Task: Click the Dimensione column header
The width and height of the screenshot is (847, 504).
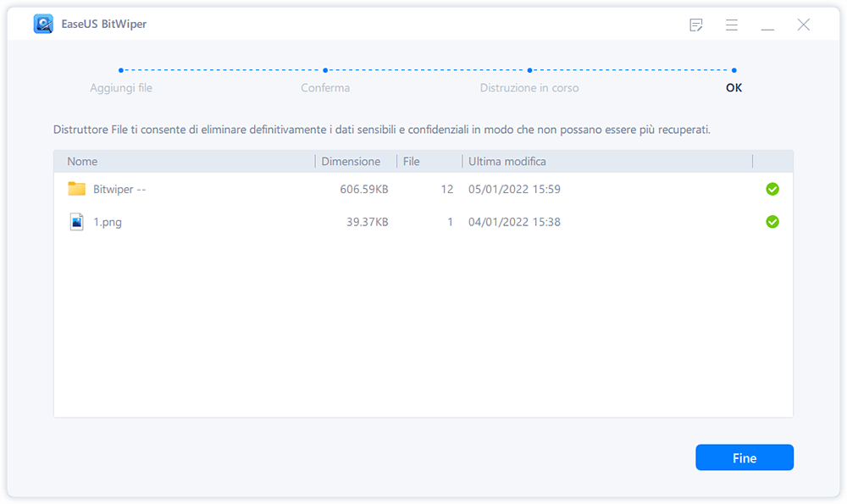Action: (354, 161)
